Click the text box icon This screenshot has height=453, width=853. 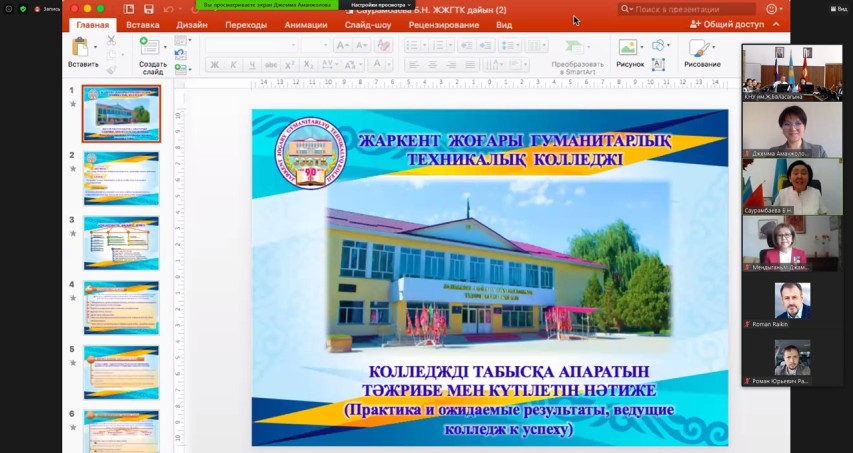pos(658,65)
